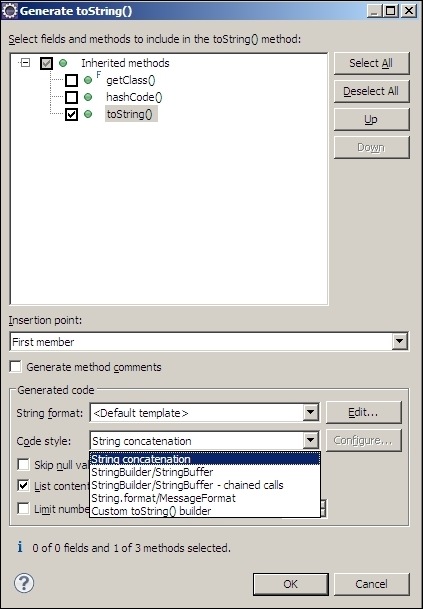Click the green icon beside toString()

pyautogui.click(x=88, y=114)
